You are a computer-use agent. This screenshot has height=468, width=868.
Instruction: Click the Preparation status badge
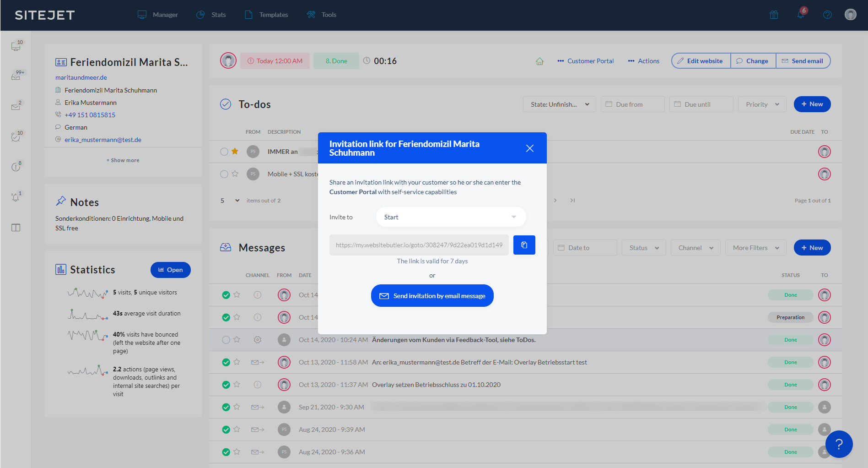(790, 317)
